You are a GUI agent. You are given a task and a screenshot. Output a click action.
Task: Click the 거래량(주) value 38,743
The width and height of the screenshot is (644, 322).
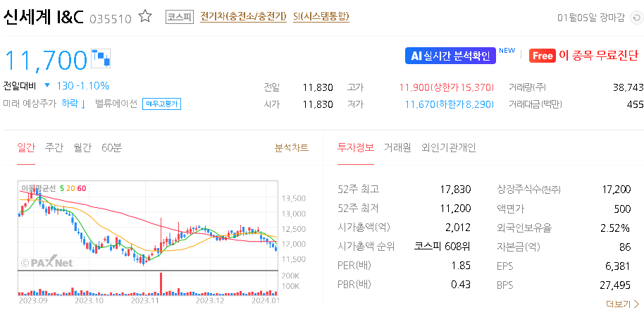[x=628, y=87]
